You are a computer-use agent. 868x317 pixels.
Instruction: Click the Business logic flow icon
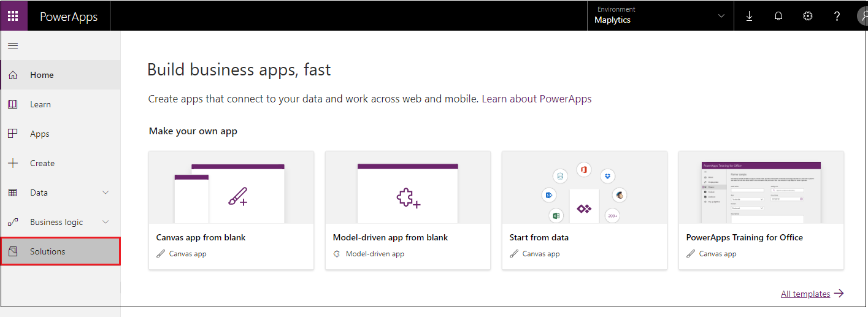[13, 222]
